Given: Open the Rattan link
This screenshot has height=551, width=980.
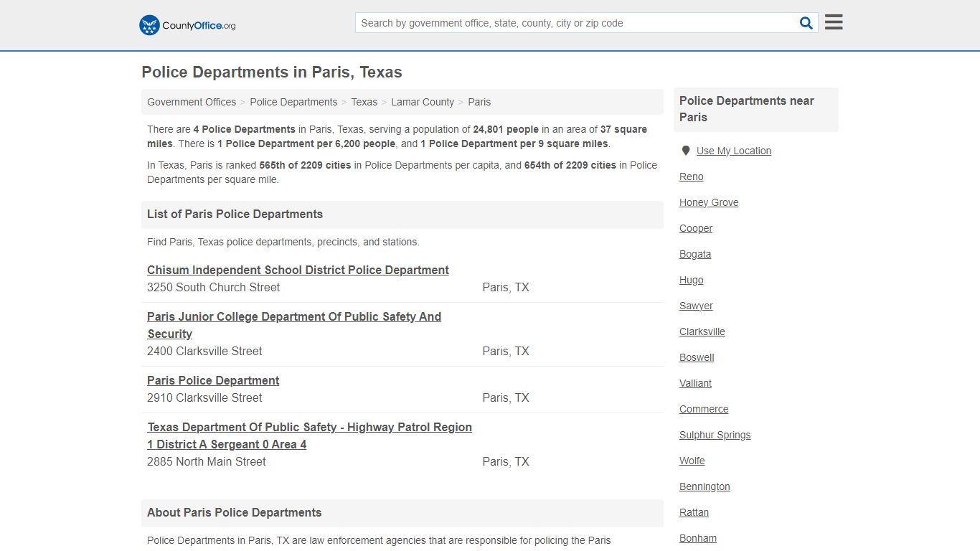Looking at the screenshot, I should (694, 512).
